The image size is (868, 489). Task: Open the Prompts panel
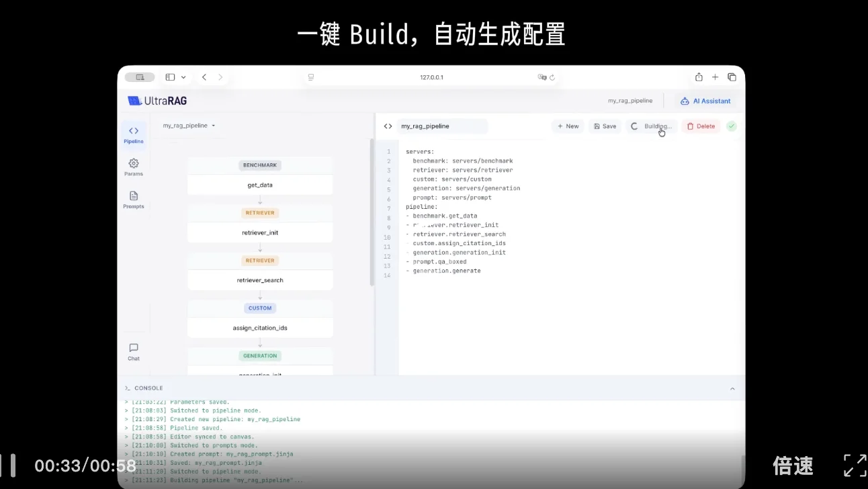coord(133,200)
